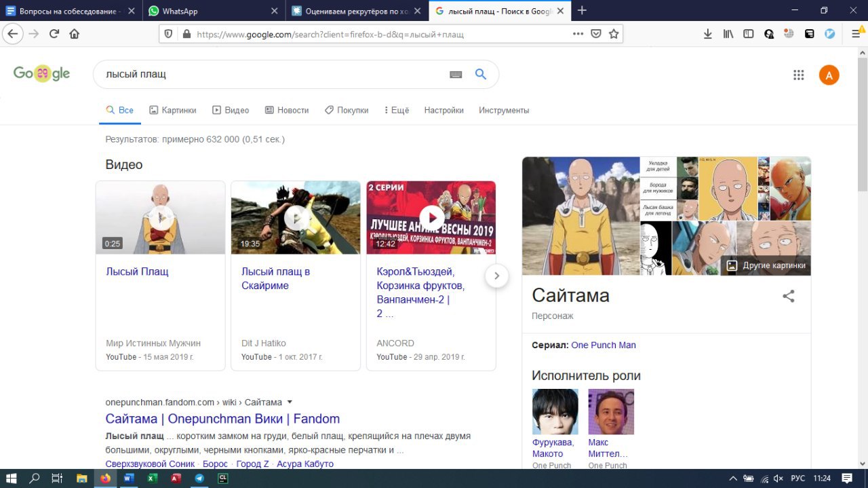Viewport: 868px width, 488px height.
Task: Click the volume icon in system tray
Action: click(778, 478)
